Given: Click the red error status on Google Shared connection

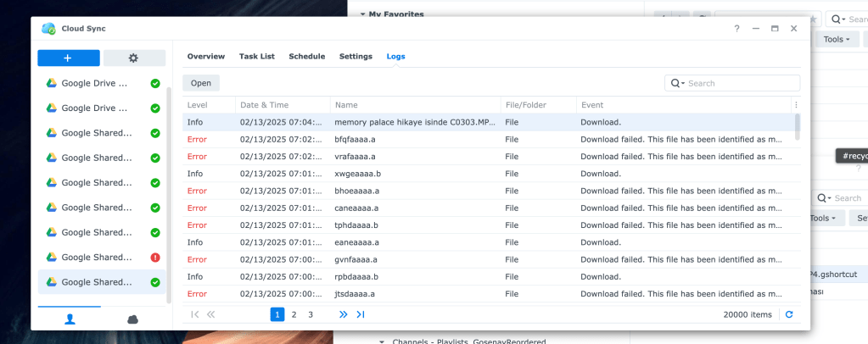Looking at the screenshot, I should [155, 258].
